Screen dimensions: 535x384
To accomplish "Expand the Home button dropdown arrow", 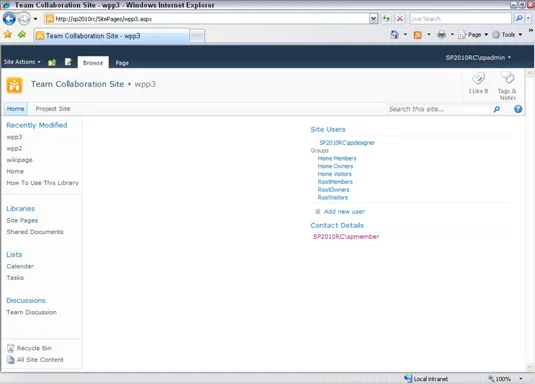I will tap(405, 34).
